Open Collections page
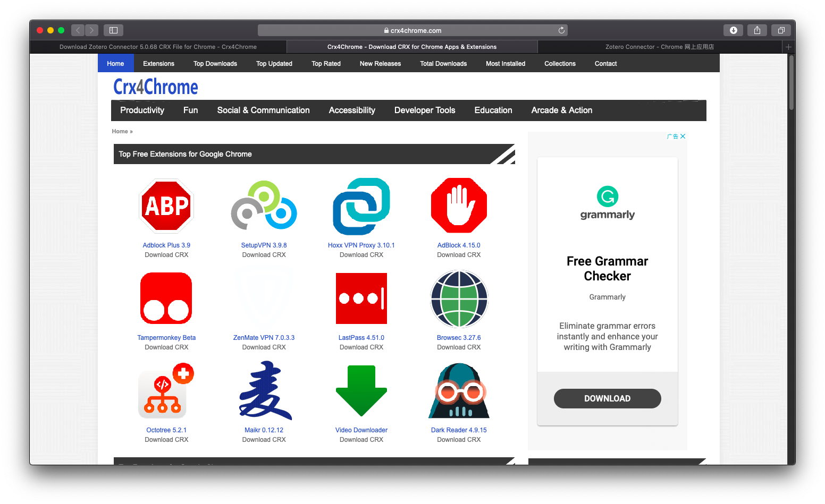 (x=560, y=63)
